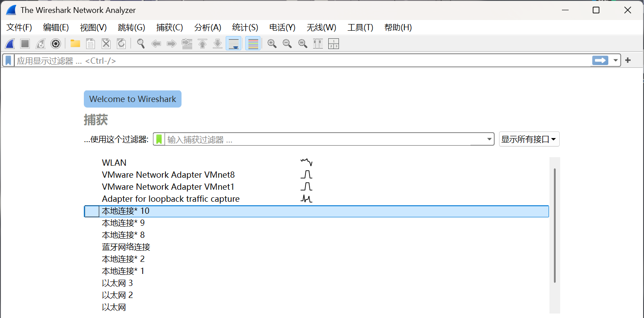Click the find packet magnifier icon

[x=141, y=44]
